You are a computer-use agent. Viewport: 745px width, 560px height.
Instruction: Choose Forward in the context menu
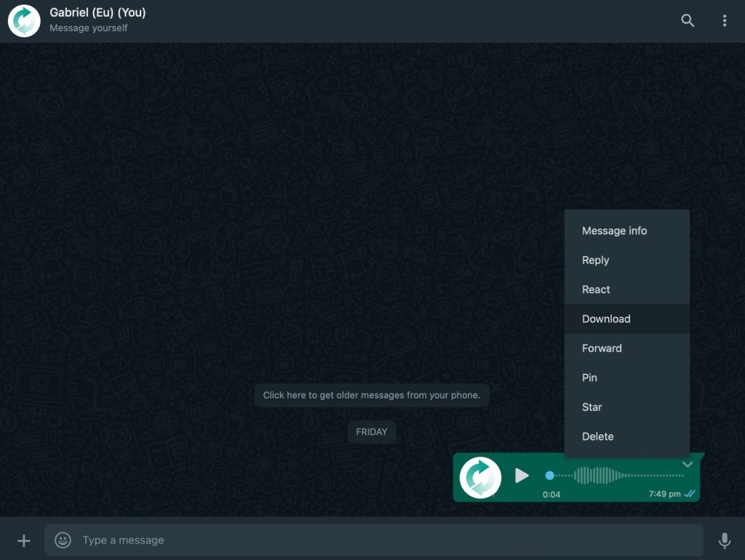click(x=626, y=348)
